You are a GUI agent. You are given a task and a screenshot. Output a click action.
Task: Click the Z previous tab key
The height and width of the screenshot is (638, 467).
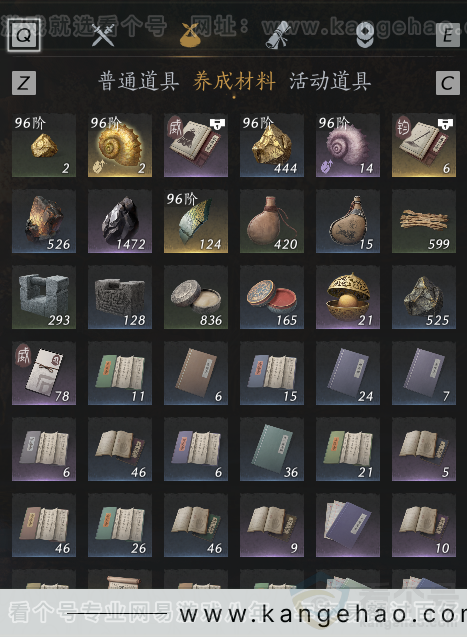coord(24,83)
